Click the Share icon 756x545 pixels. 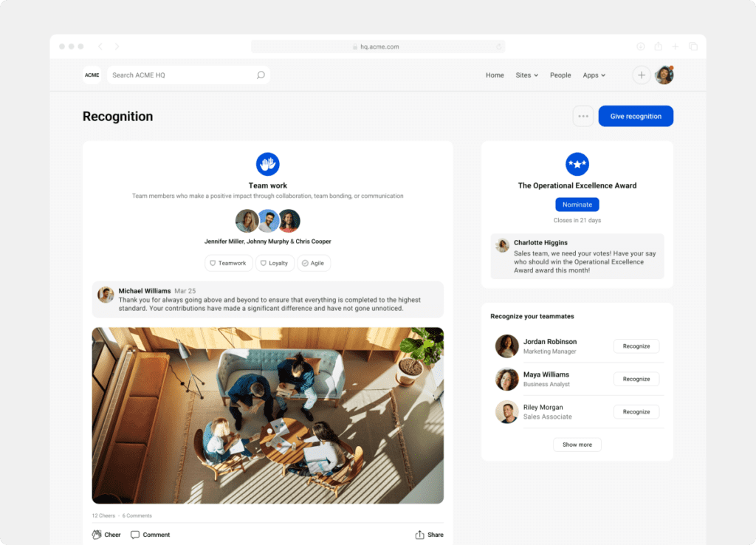[419, 535]
